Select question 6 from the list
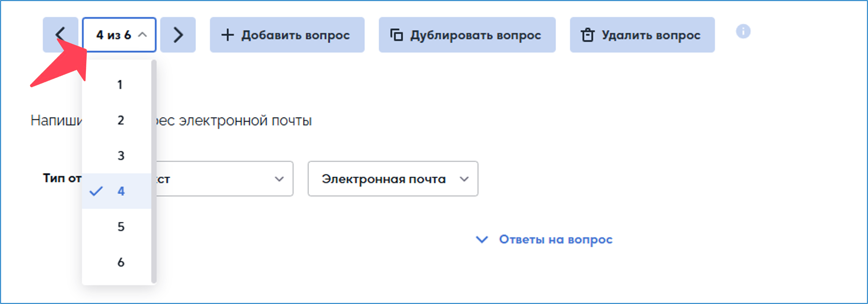 click(121, 262)
